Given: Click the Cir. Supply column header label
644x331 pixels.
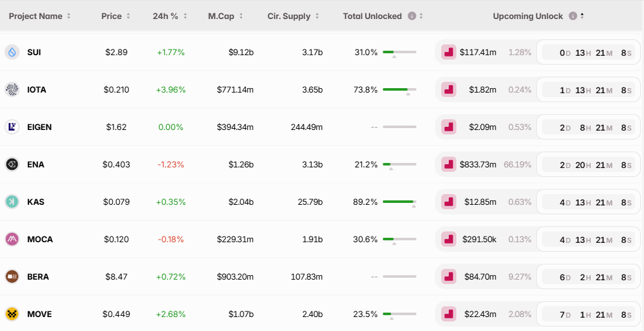Looking at the screenshot, I should point(289,16).
